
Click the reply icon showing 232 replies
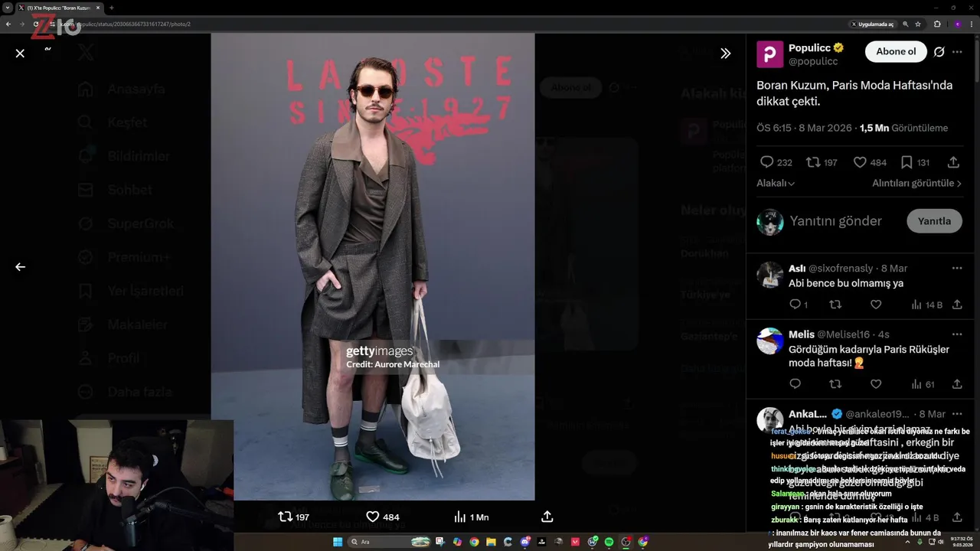(x=766, y=162)
